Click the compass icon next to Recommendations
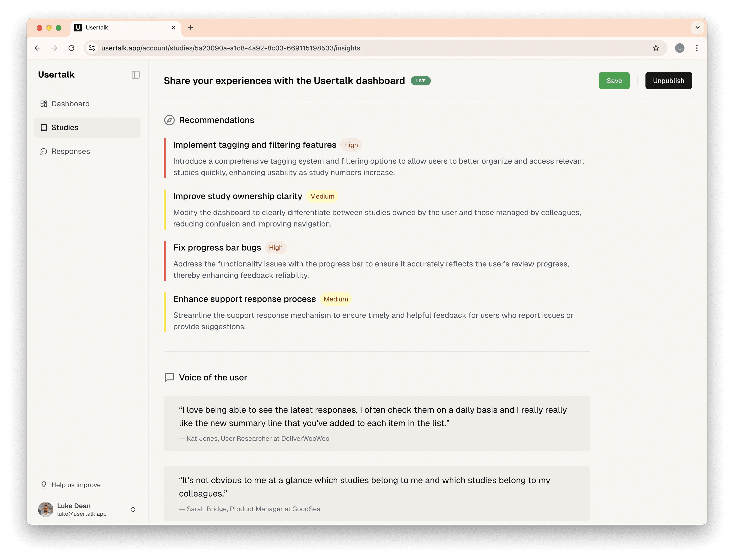734x560 pixels. click(x=169, y=120)
